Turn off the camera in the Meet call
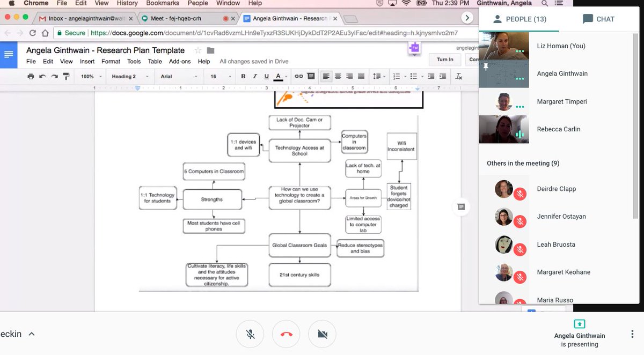The height and width of the screenshot is (355, 644). pos(322,334)
